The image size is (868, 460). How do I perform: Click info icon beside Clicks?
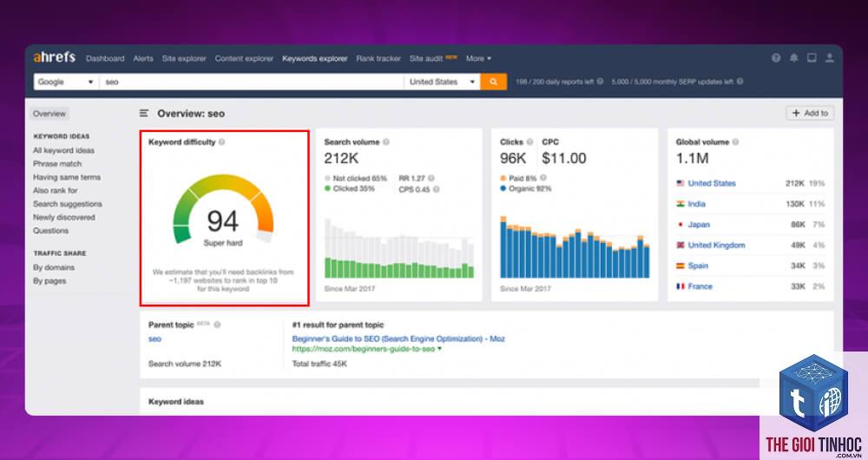[529, 142]
